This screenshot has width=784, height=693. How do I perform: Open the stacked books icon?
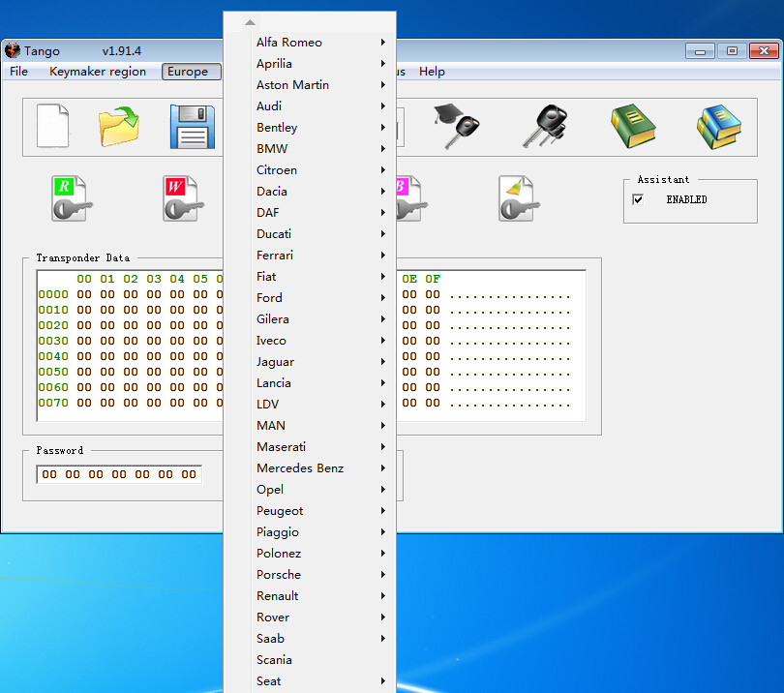(719, 126)
